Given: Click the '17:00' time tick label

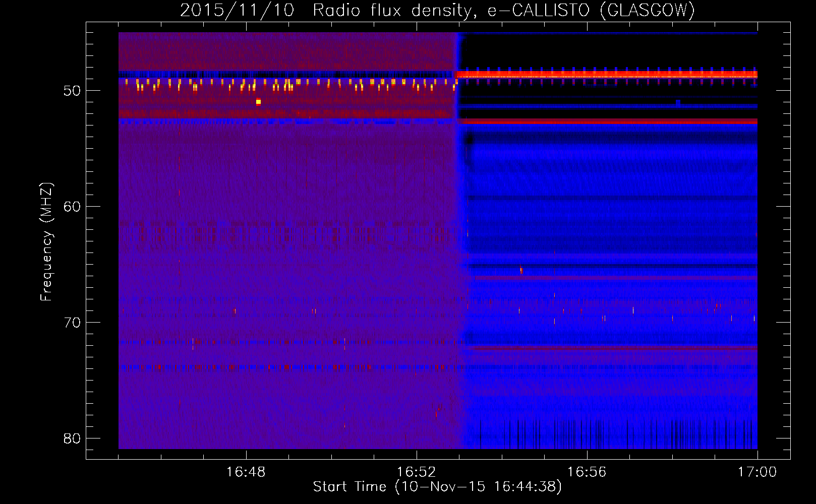Looking at the screenshot, I should [757, 472].
